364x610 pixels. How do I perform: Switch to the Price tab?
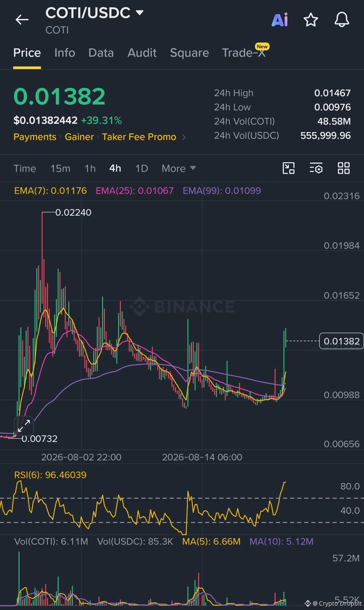pyautogui.click(x=27, y=53)
